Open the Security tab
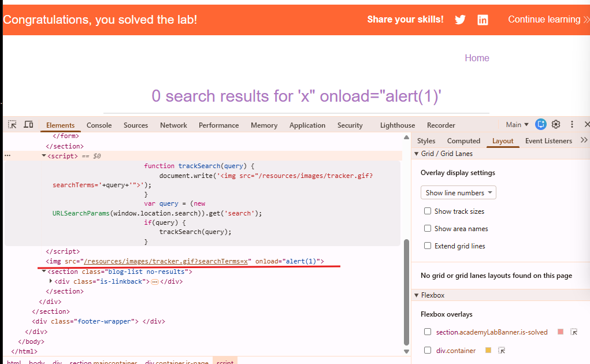Screen dimensions: 590x364 (350, 125)
